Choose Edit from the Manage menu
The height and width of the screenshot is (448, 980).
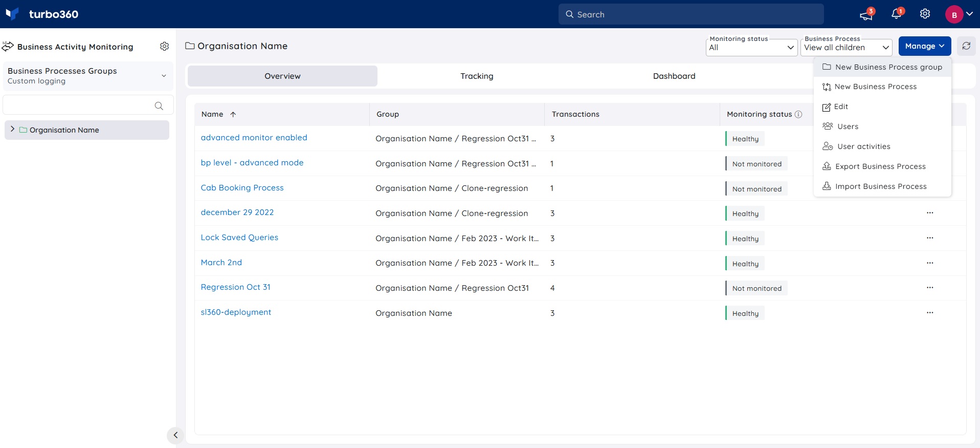pyautogui.click(x=882, y=107)
